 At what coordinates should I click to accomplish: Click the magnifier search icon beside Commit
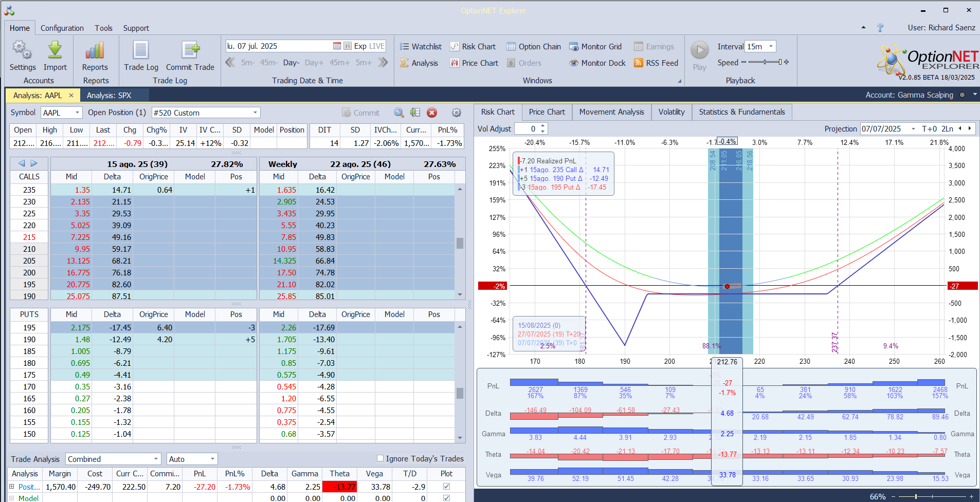399,113
